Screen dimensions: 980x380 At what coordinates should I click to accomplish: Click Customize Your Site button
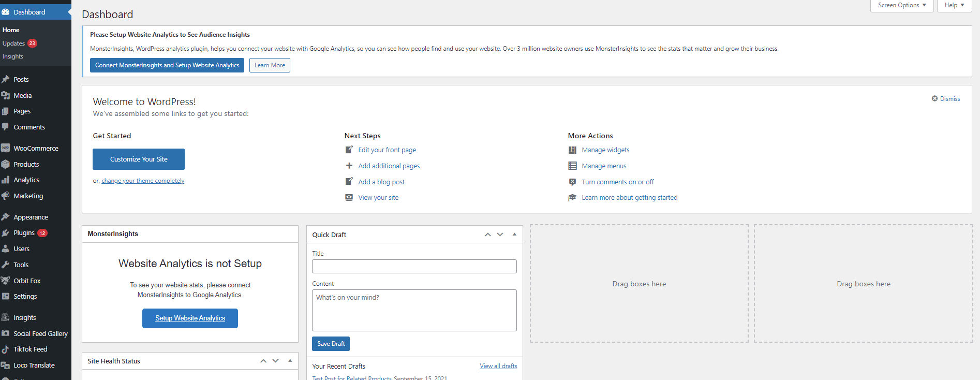pyautogui.click(x=139, y=159)
